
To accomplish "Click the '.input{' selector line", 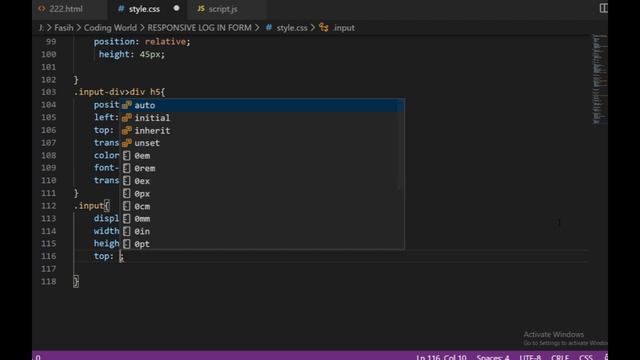I will coord(92,206).
